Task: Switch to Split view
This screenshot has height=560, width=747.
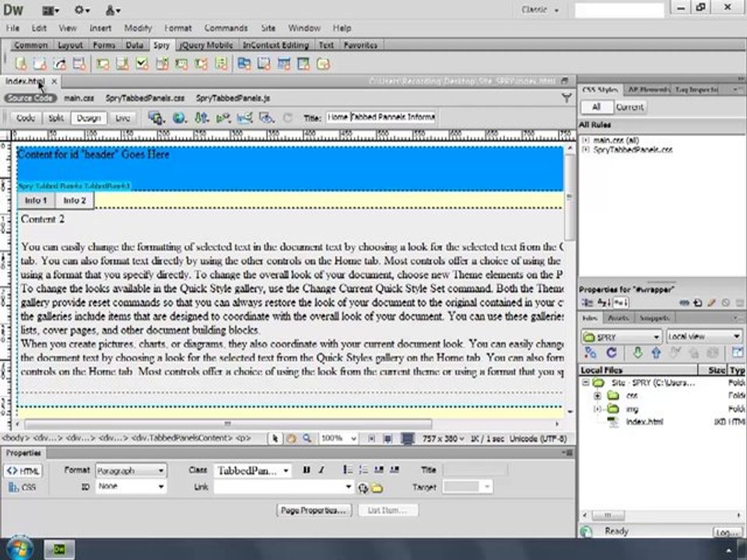Action: 56,118
